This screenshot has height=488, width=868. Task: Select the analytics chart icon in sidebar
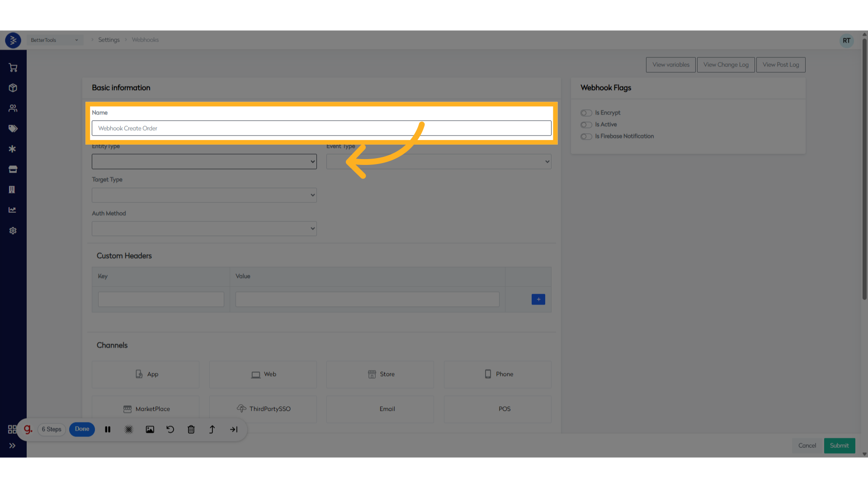click(13, 210)
